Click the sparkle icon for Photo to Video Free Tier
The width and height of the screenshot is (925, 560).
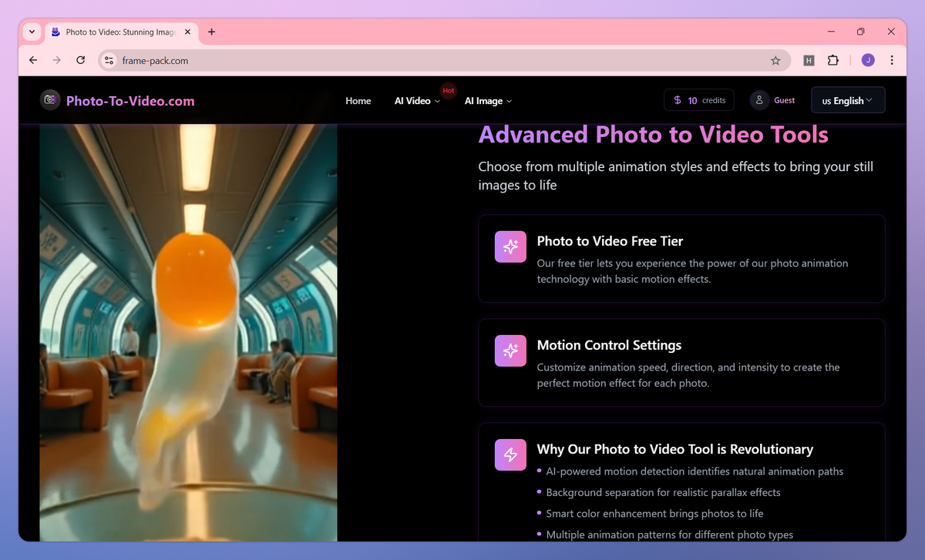point(510,246)
